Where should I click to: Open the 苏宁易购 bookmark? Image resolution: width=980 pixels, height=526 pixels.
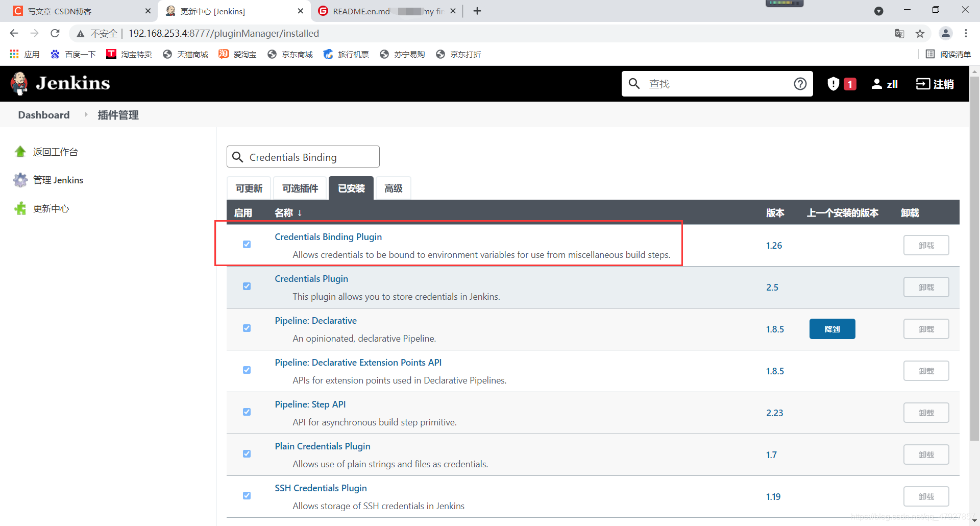pyautogui.click(x=402, y=54)
